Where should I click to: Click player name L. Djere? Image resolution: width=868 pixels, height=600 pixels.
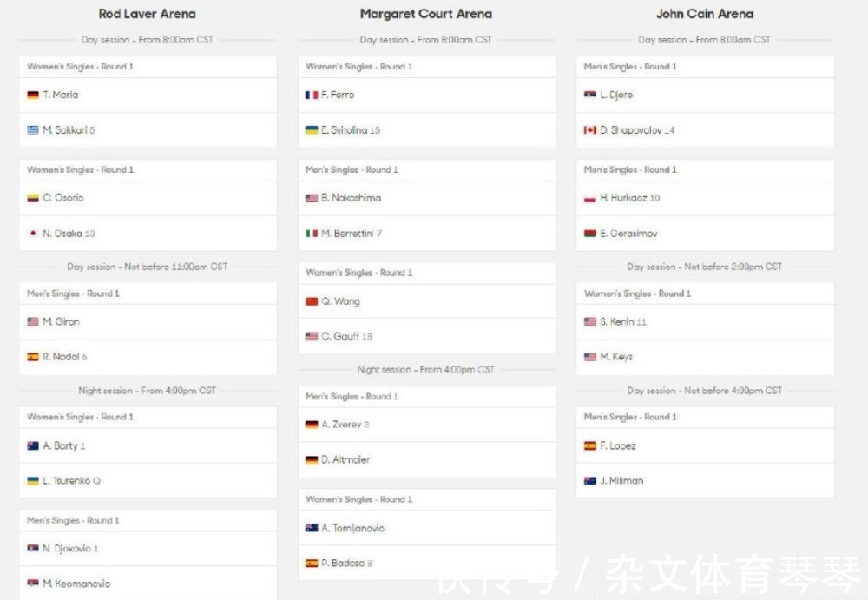(616, 96)
